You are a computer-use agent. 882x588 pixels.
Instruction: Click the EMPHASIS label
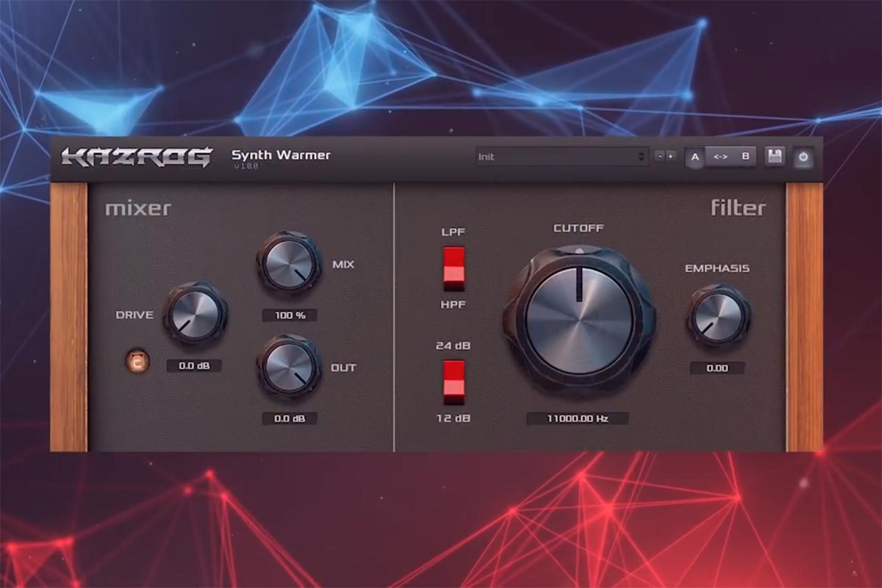[x=717, y=268]
